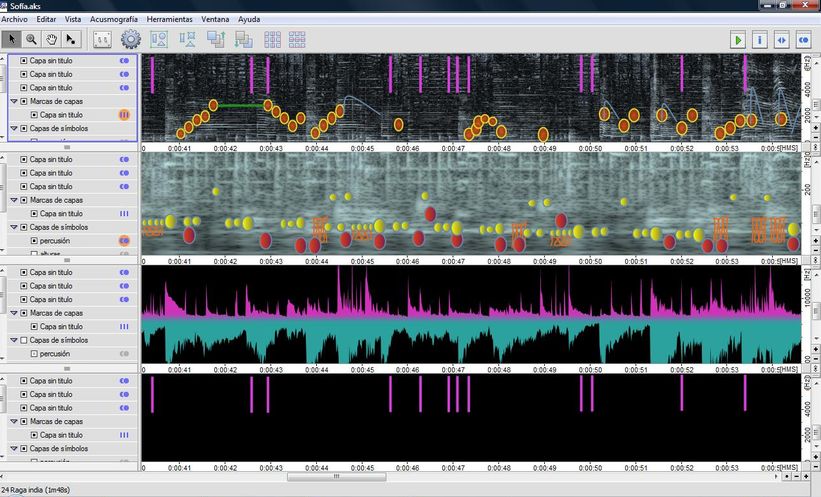Click orange link icon on second panel's percusión

(124, 241)
